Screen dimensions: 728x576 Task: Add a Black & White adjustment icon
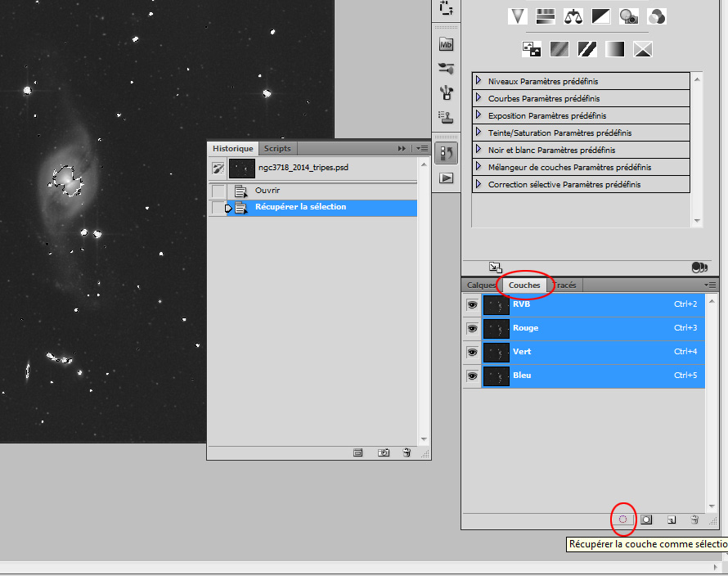coord(600,16)
